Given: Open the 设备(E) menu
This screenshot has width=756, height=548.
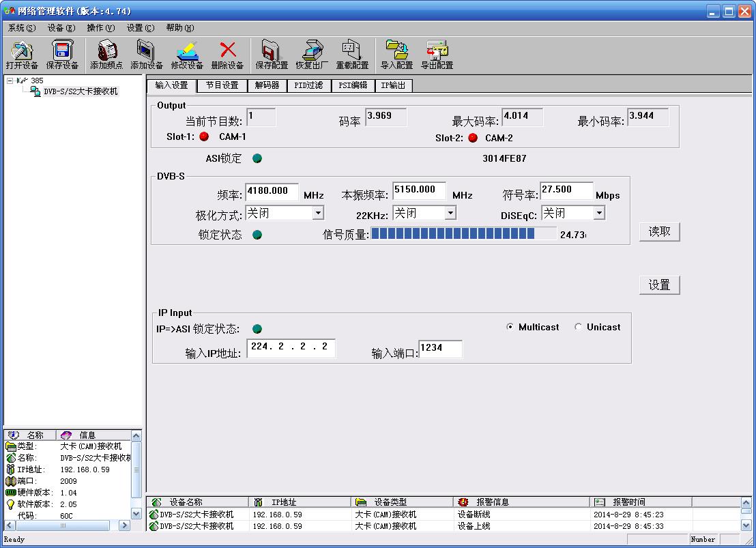Looking at the screenshot, I should [61, 28].
